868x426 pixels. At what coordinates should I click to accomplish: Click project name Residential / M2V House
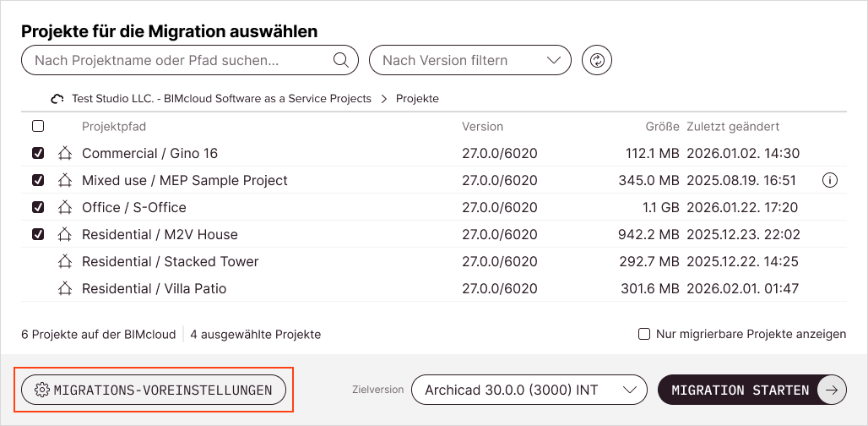[160, 234]
